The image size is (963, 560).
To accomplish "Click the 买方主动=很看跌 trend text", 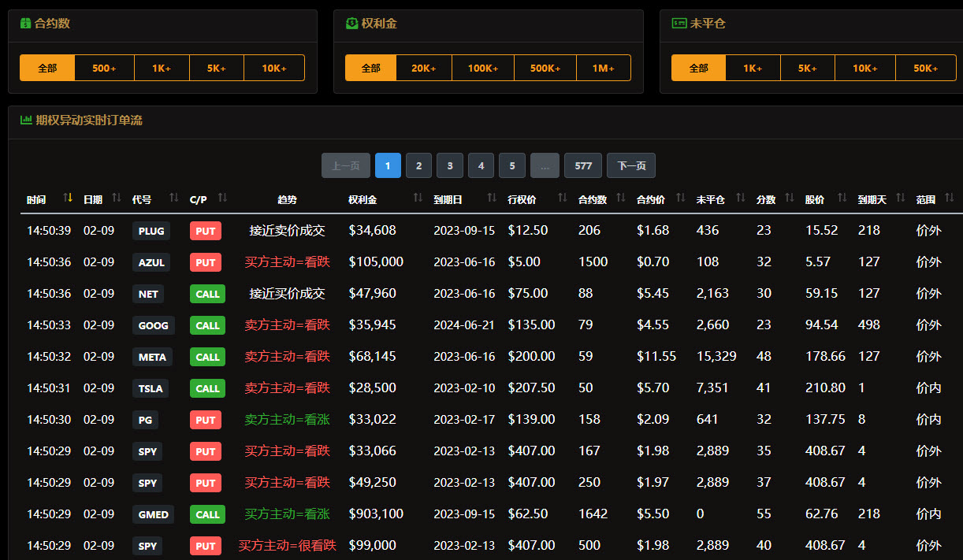I will [x=288, y=545].
